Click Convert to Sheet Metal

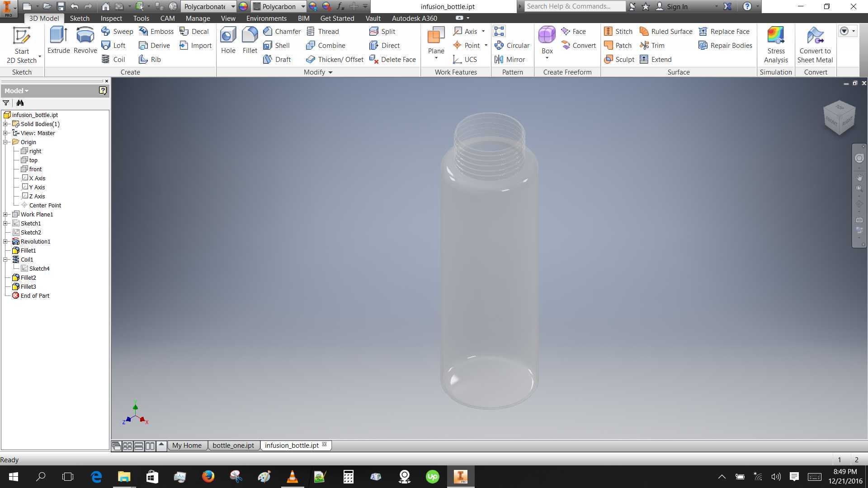coord(815,45)
